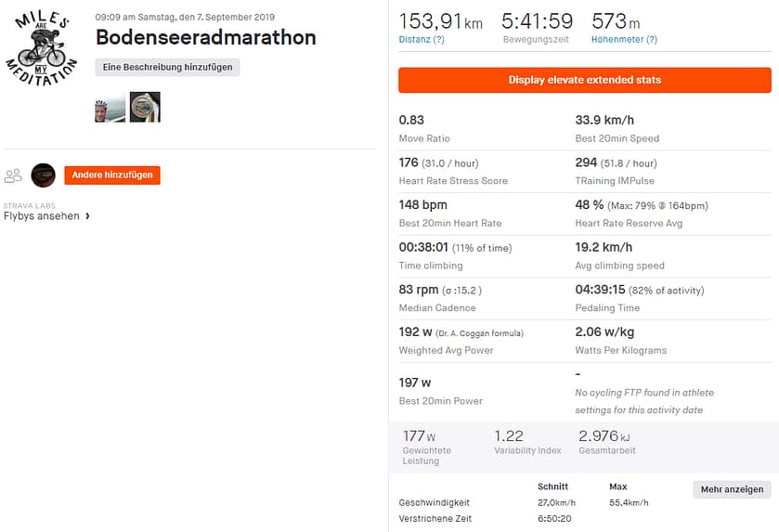Click 'Eine Beschreibung hinzufügen' button
779x532 pixels.
pyautogui.click(x=168, y=67)
